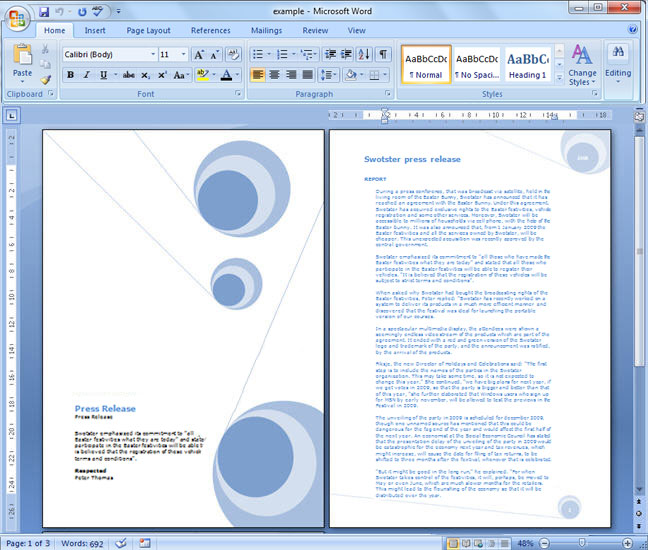
Task: Clear formatting icon in Font group
Action: [x=234, y=55]
